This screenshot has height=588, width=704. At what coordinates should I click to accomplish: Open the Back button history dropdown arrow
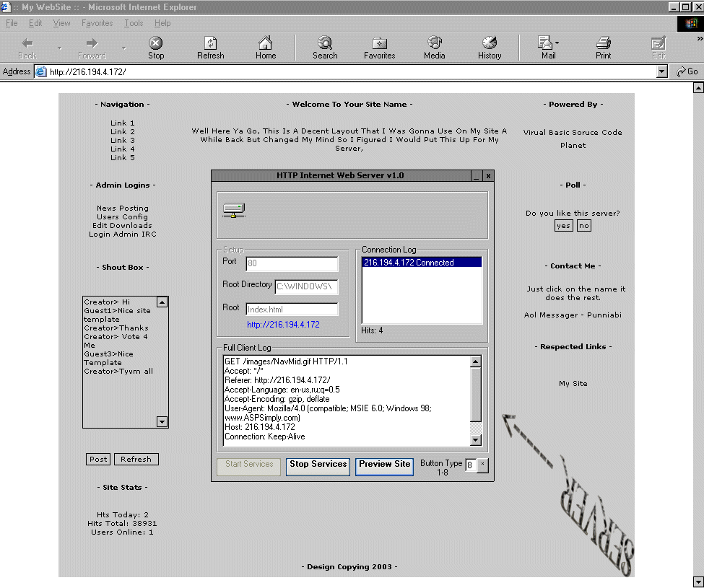click(59, 48)
